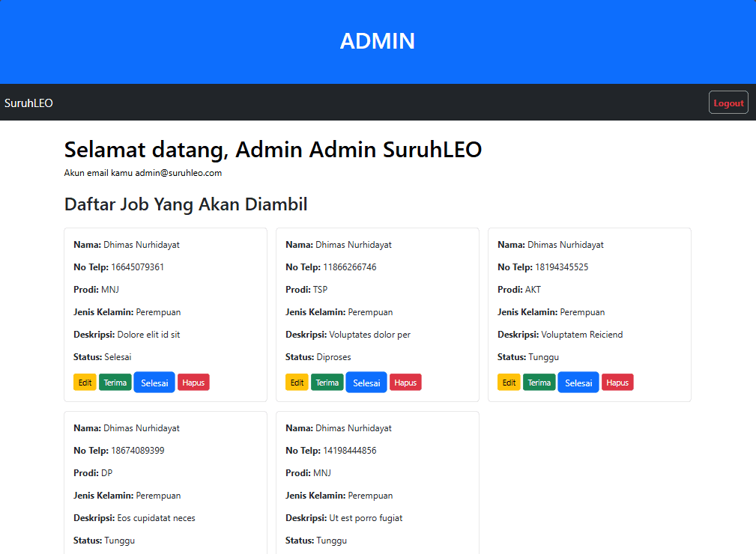Viewport: 756px width, 554px height.
Task: Click 'Prodi: TSP' text
Action: point(306,290)
